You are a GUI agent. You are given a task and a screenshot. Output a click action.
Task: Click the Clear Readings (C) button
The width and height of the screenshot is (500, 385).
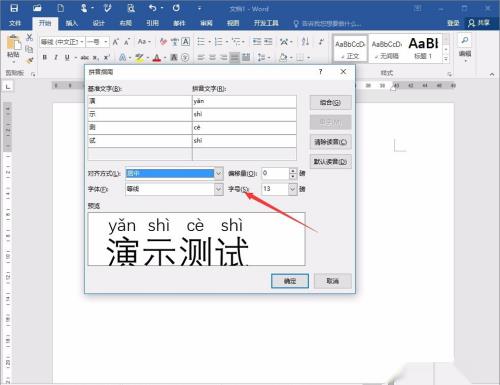click(330, 142)
